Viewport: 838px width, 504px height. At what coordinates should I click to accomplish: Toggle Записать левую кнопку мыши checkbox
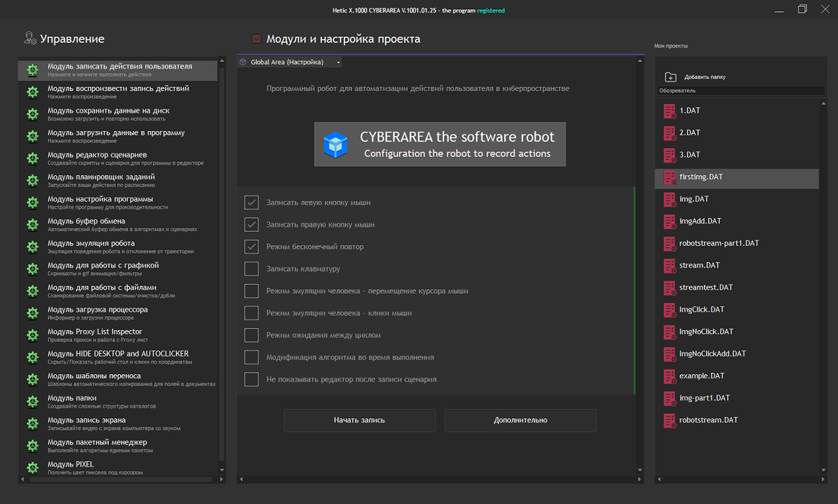click(251, 202)
